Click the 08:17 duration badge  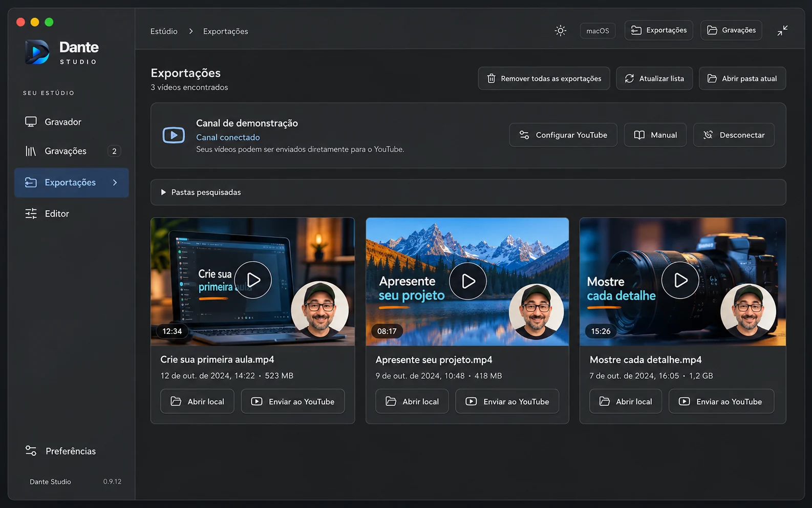pyautogui.click(x=387, y=331)
